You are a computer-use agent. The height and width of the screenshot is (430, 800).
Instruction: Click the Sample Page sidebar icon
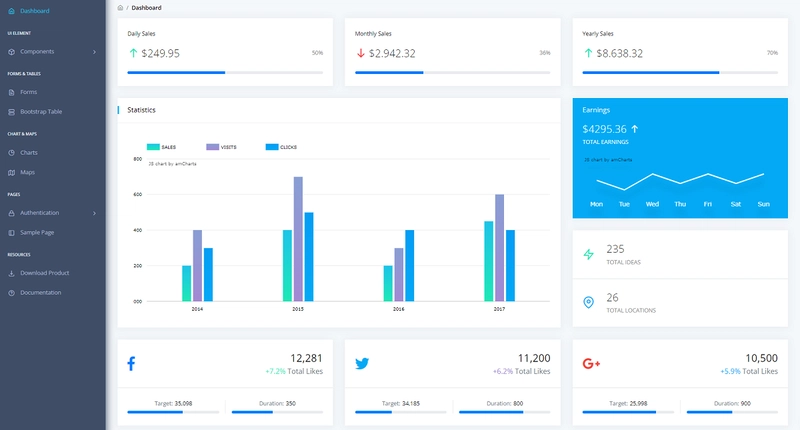pyautogui.click(x=11, y=233)
